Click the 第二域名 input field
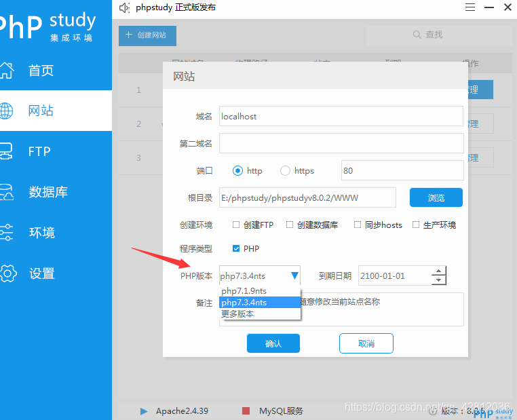 (x=341, y=143)
